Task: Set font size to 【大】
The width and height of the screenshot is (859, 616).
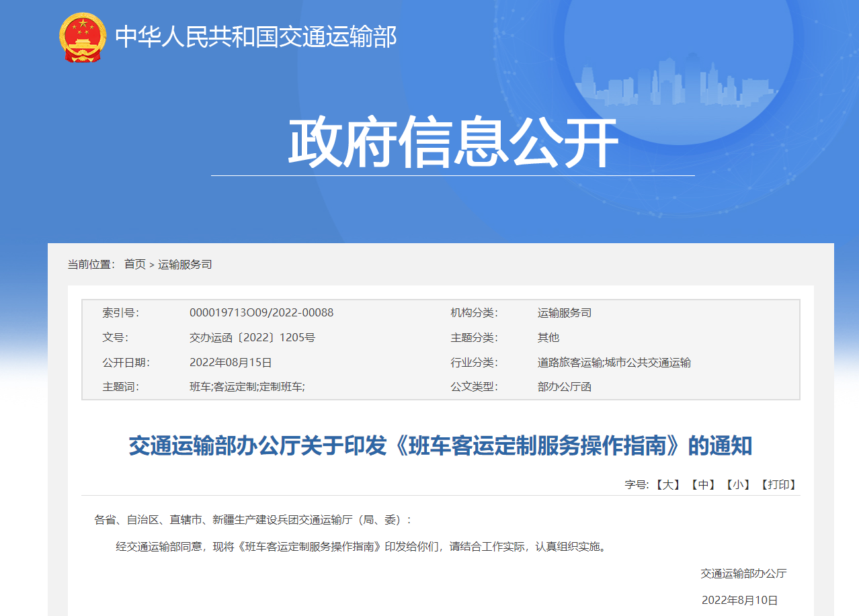Action: pyautogui.click(x=667, y=484)
